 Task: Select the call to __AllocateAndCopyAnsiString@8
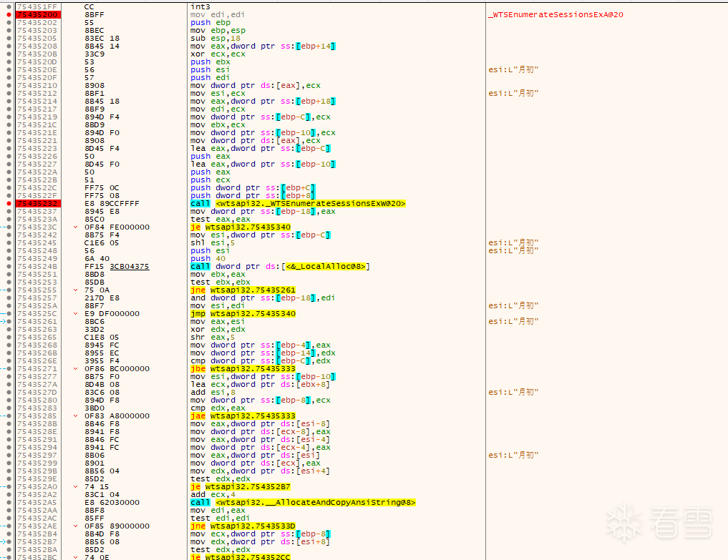click(x=303, y=503)
